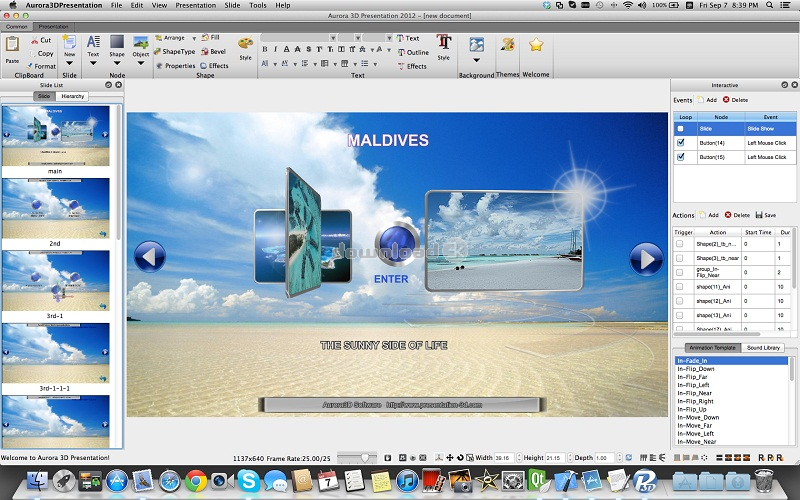Expand the Background dropdown arrow

[x=477, y=60]
